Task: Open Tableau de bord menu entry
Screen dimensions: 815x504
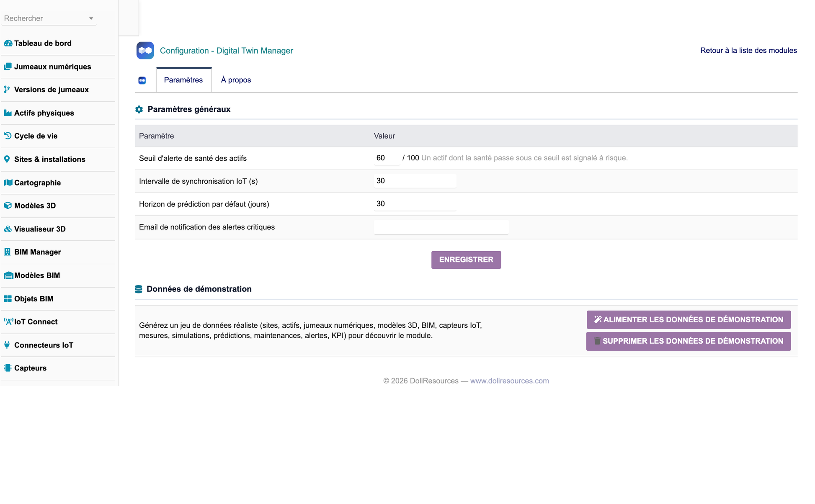Action: coord(43,43)
